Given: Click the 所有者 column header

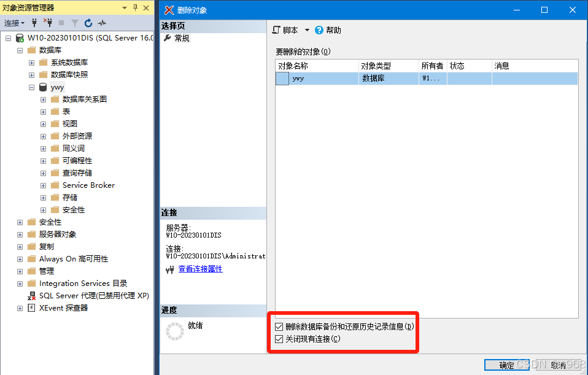Looking at the screenshot, I should (433, 66).
